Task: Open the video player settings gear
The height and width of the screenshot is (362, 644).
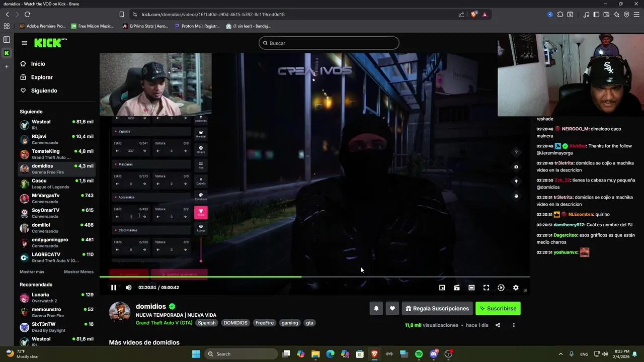Action: click(516, 288)
